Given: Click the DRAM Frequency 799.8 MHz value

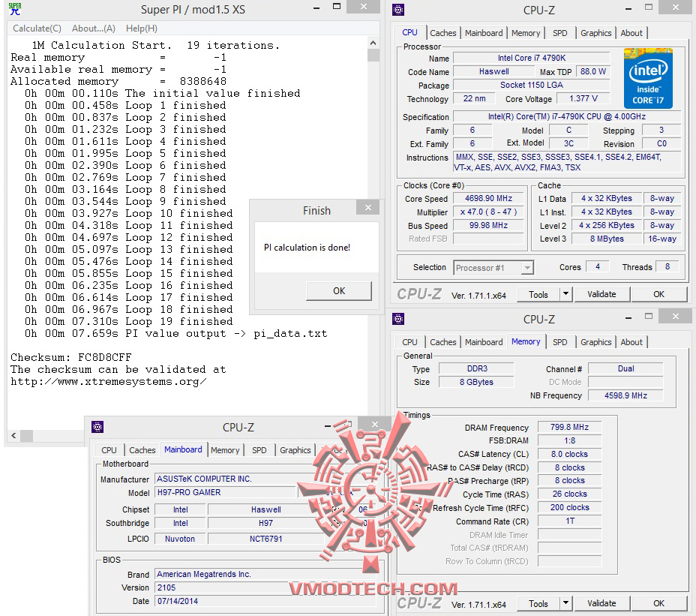Looking at the screenshot, I should pyautogui.click(x=569, y=427).
